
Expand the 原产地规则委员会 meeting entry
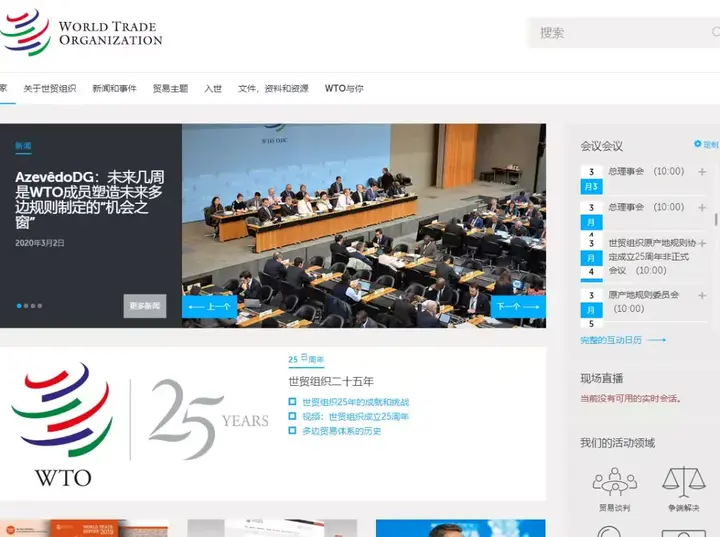click(x=702, y=295)
